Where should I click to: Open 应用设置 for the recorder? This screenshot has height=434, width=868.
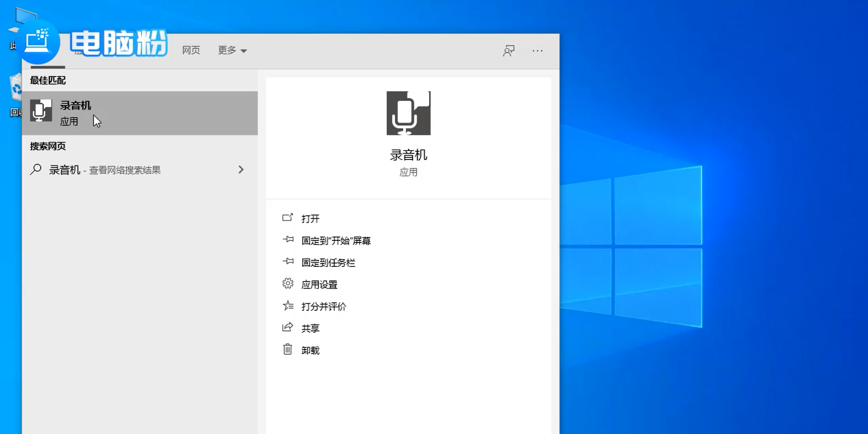coord(319,285)
